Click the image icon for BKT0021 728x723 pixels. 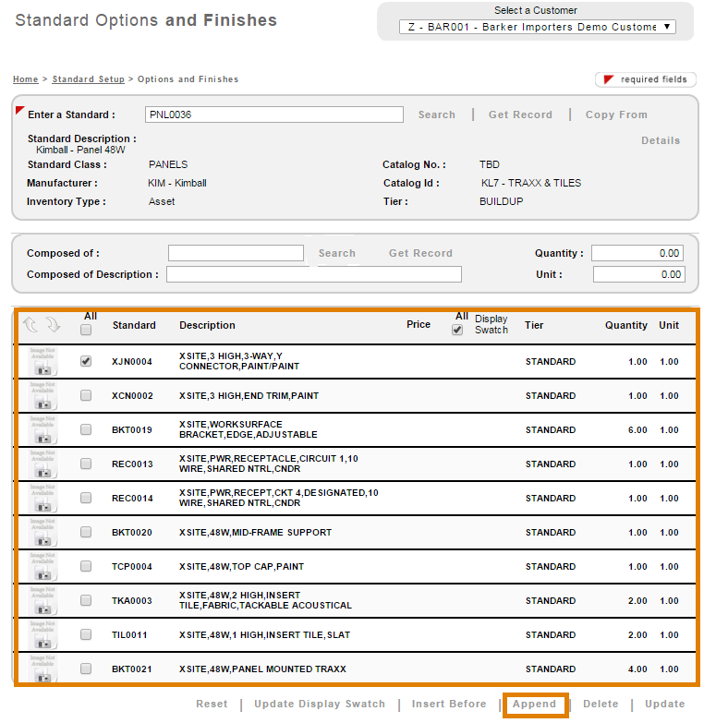[x=42, y=669]
